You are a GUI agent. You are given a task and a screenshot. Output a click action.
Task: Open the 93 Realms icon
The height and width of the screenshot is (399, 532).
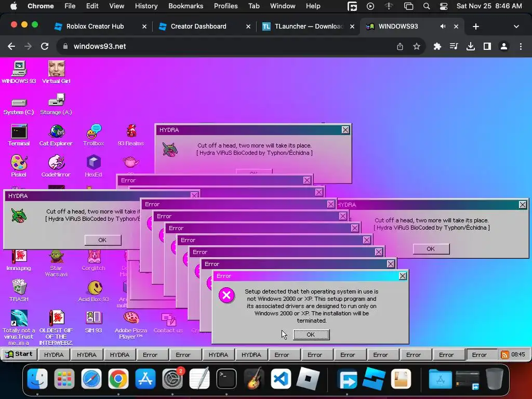point(131,135)
